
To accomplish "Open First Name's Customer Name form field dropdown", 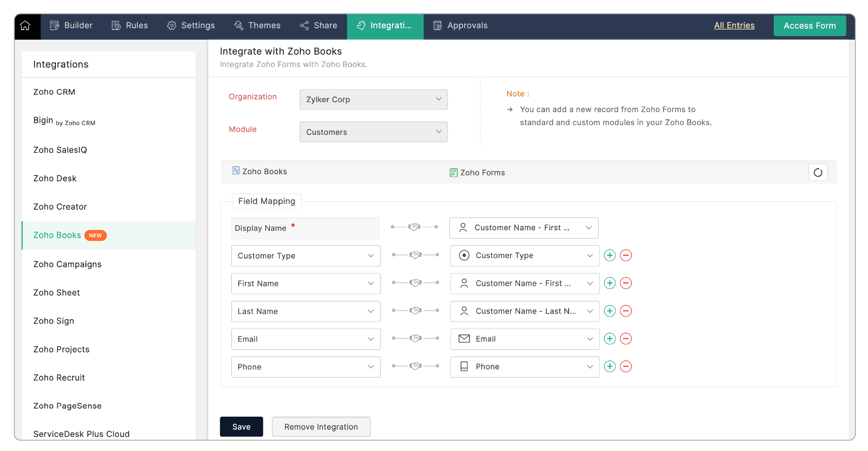I will (525, 283).
